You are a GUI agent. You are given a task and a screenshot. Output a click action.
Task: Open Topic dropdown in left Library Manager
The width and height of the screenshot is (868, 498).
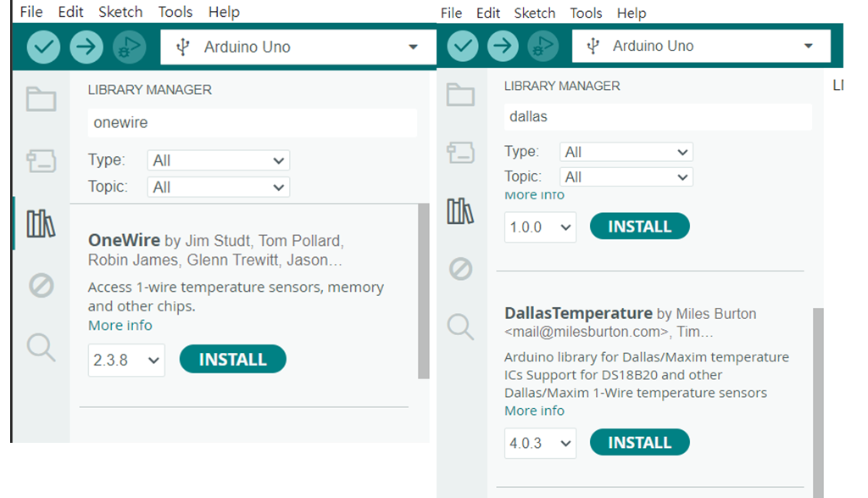218,187
